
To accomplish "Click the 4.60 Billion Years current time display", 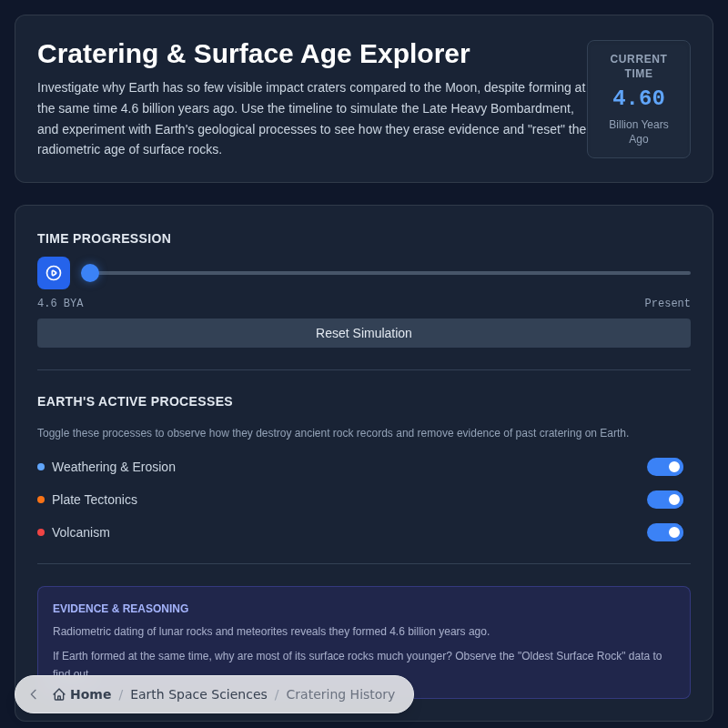I will pyautogui.click(x=639, y=98).
